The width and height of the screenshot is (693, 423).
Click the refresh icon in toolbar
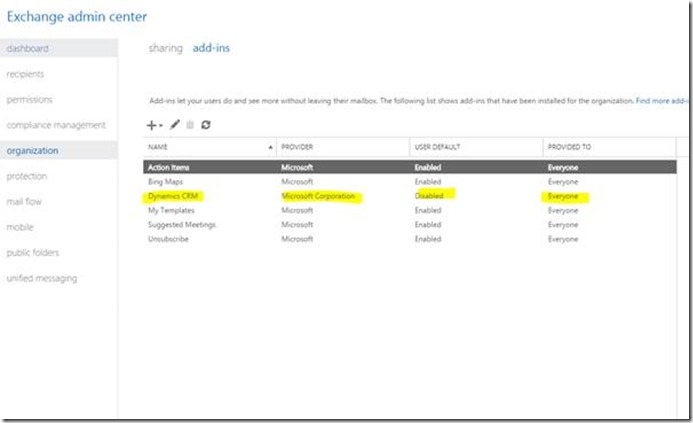206,125
